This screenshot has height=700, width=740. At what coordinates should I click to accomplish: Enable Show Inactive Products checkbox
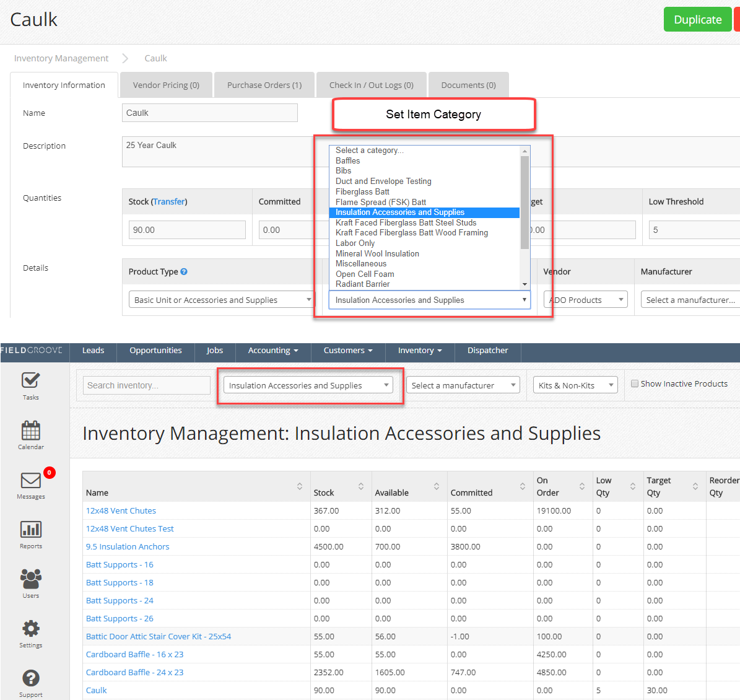point(635,384)
